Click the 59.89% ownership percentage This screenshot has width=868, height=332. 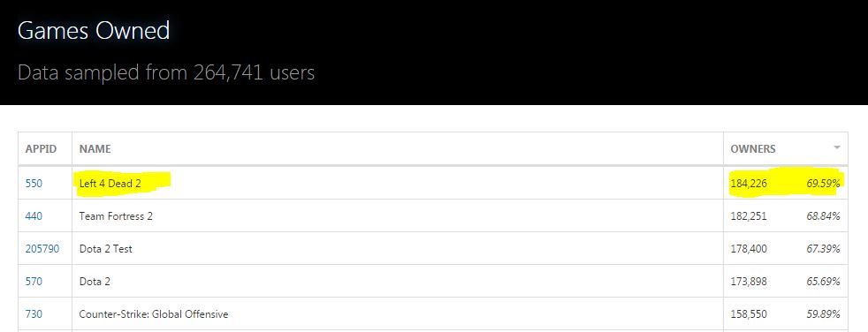[823, 314]
